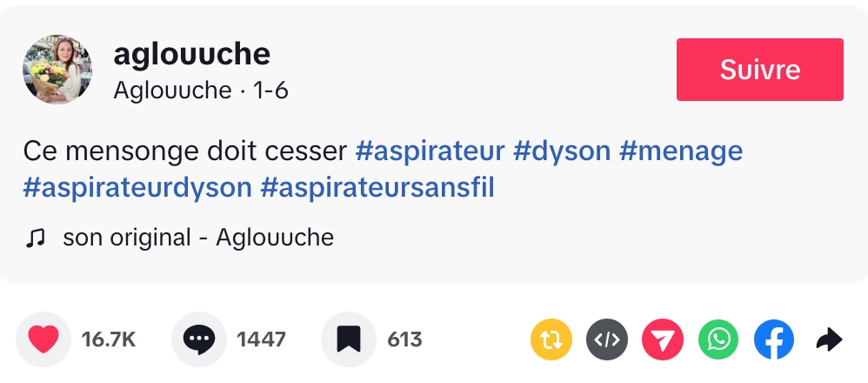Get the embed code icon
The image size is (868, 383).
pos(608,340)
